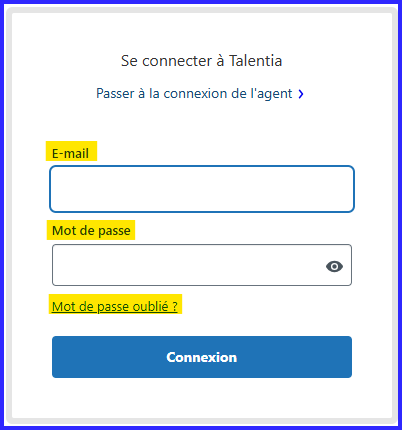Click the blue Connexion button
Image resolution: width=402 pixels, height=430 pixels.
click(x=202, y=357)
